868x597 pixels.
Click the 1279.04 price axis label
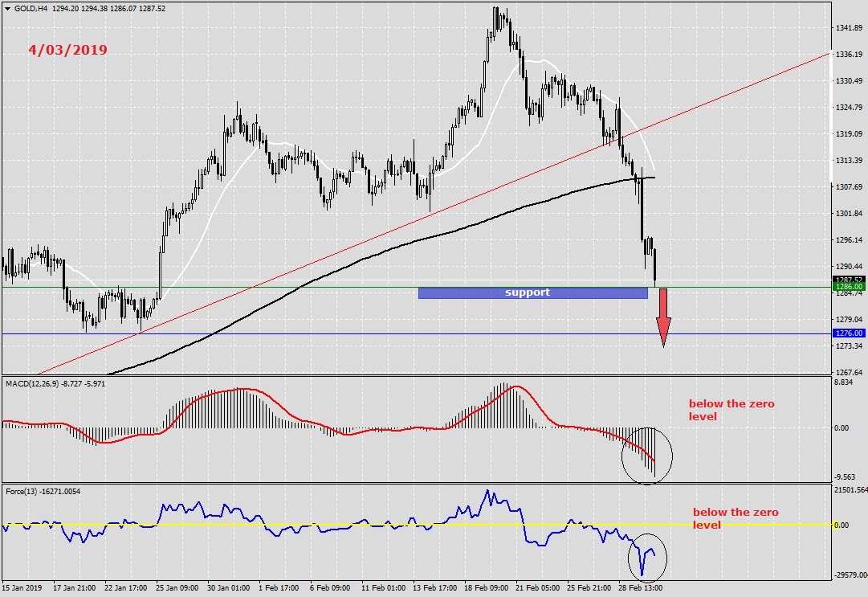(x=850, y=320)
